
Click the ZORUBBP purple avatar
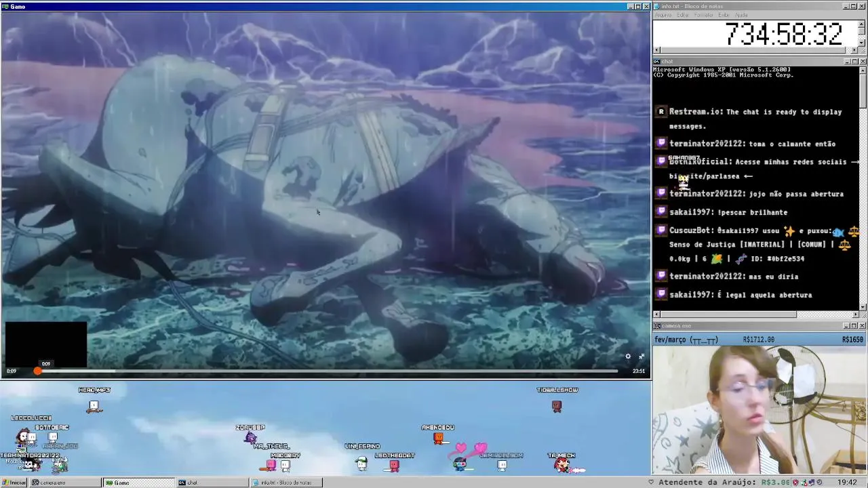pos(250,438)
